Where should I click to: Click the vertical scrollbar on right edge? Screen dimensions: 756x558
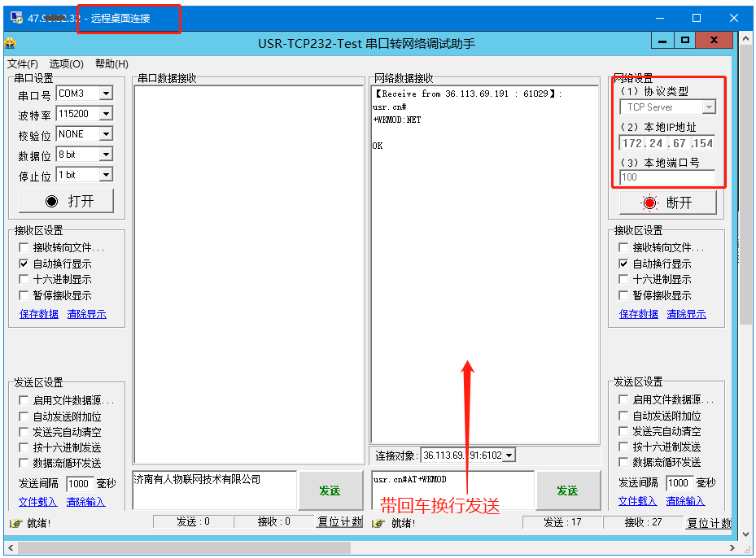click(x=746, y=185)
